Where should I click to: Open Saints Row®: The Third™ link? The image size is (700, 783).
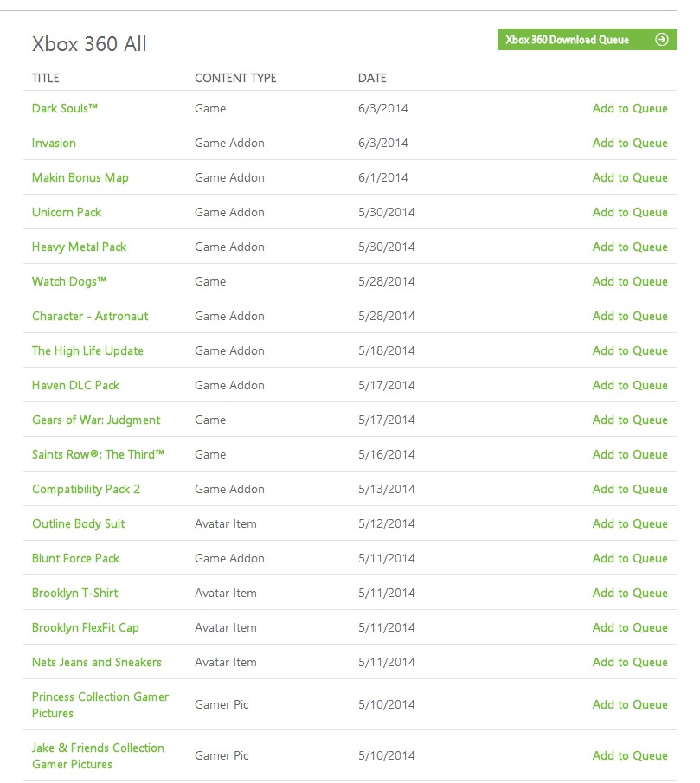tap(98, 455)
